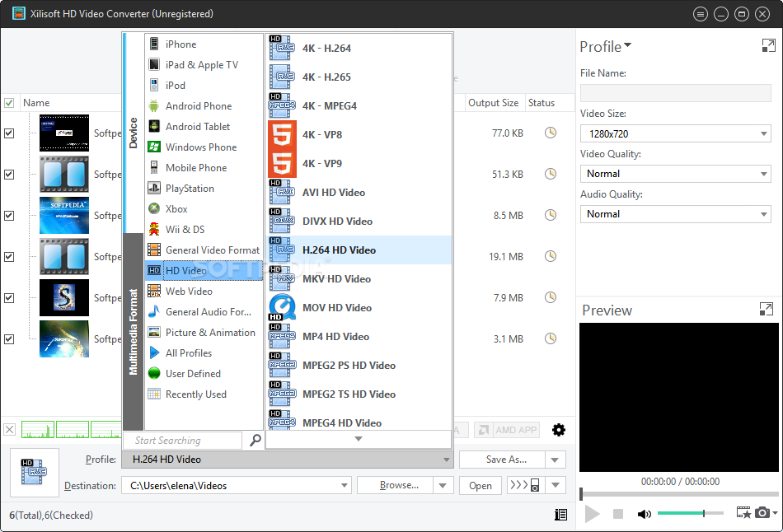Play the preview video
This screenshot has width=783, height=532.
tap(593, 514)
